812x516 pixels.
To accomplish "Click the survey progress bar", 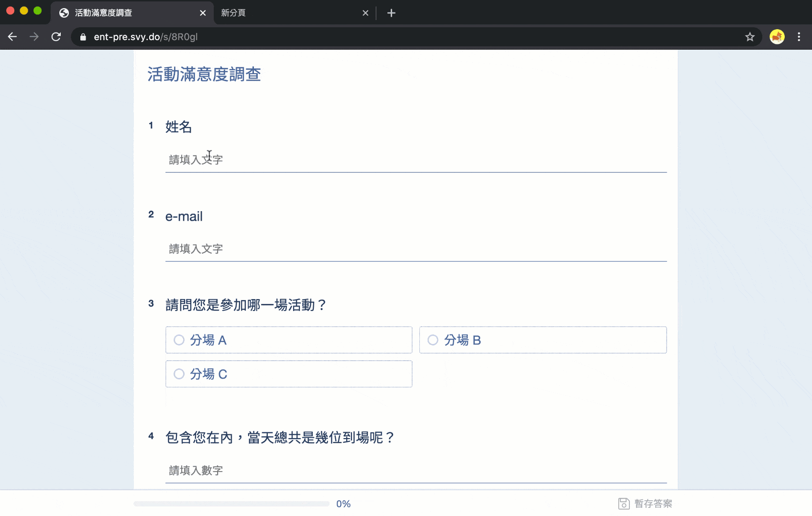I will pyautogui.click(x=231, y=504).
